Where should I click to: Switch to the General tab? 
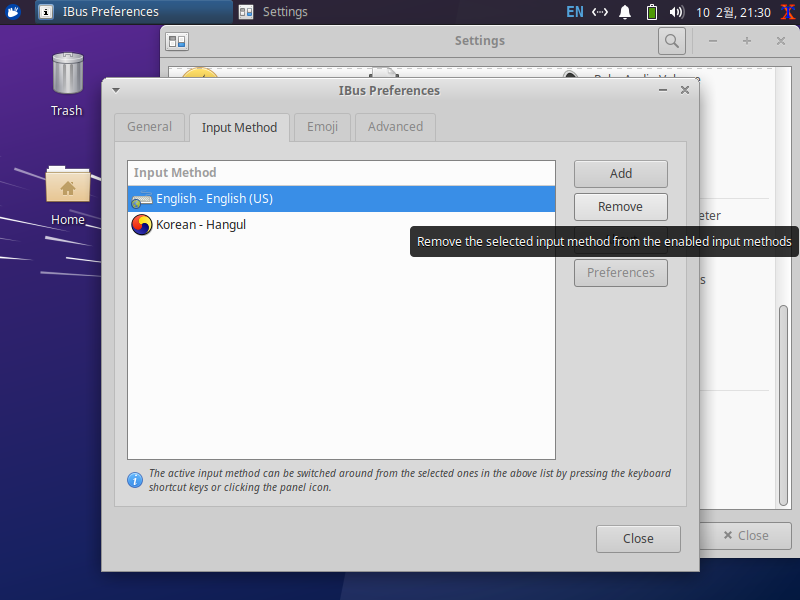tap(149, 127)
